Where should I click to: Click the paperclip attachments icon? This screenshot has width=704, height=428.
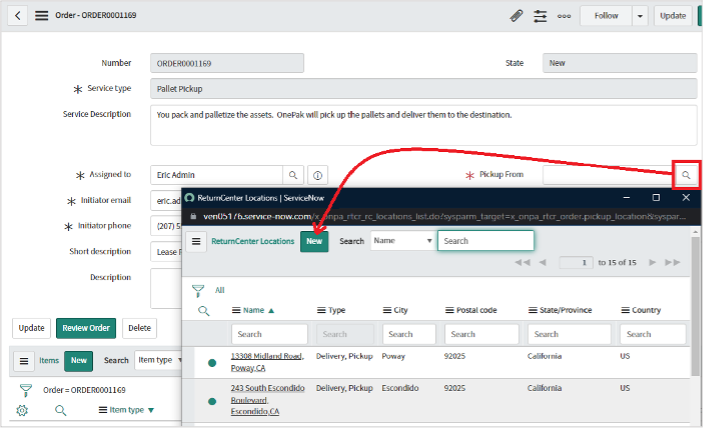(516, 16)
